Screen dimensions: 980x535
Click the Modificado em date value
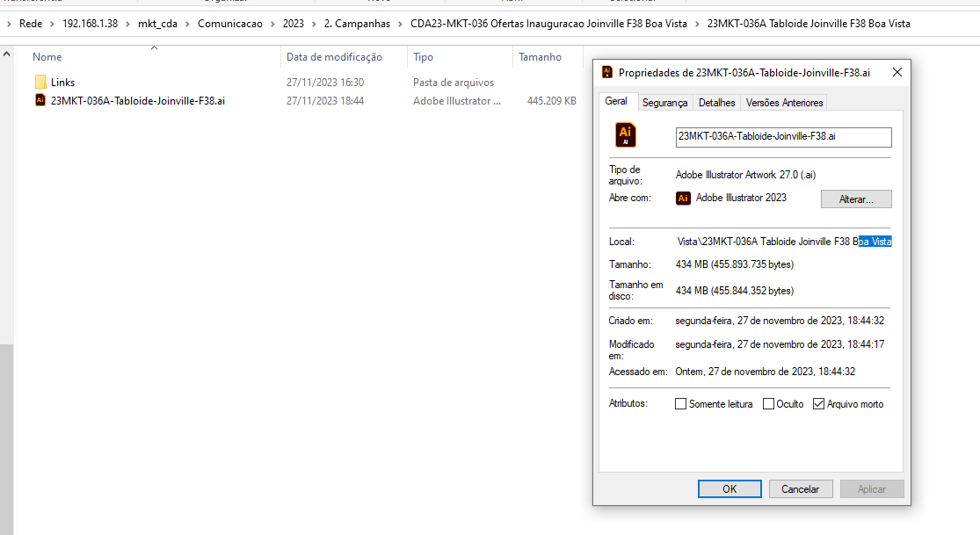coord(780,344)
